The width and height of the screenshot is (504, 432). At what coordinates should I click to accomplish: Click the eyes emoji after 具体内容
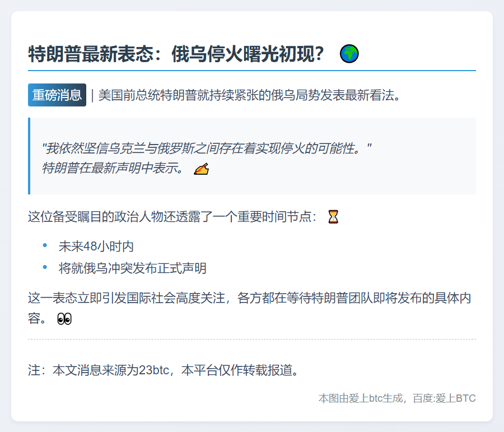[64, 319]
